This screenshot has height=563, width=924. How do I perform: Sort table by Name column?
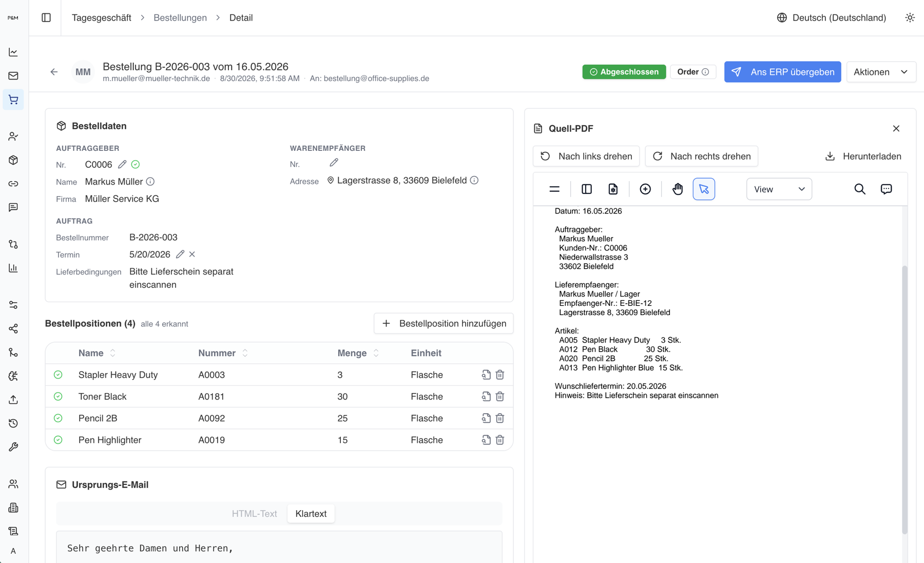97,353
